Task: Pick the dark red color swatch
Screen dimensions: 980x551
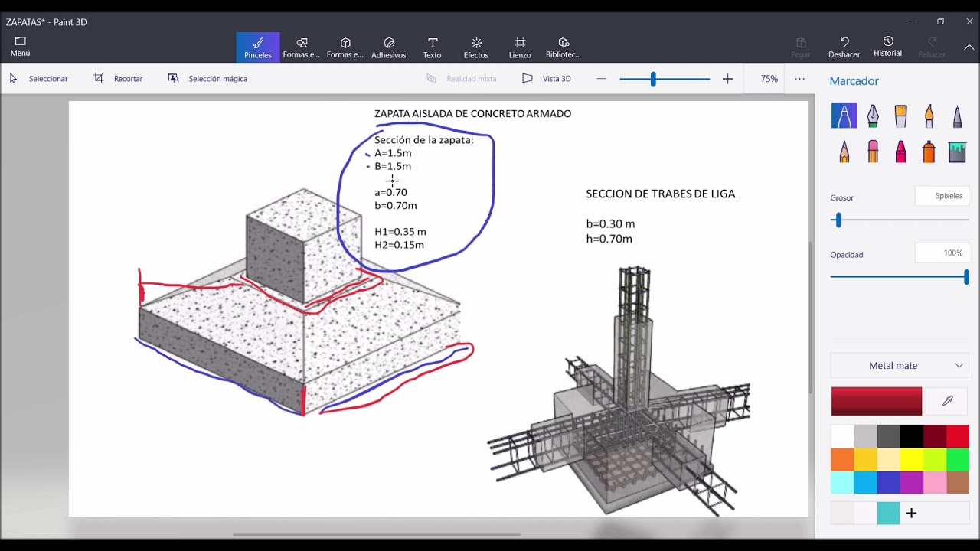Action: pyautogui.click(x=935, y=436)
